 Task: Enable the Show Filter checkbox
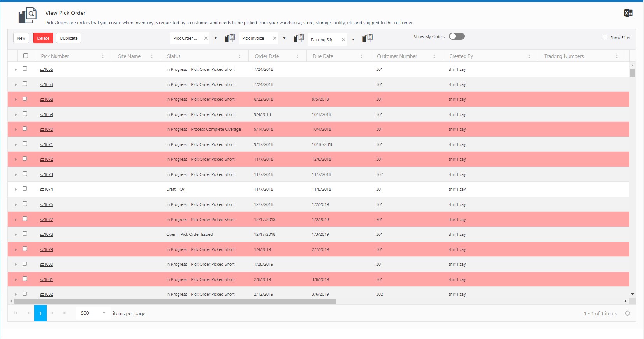(x=605, y=37)
